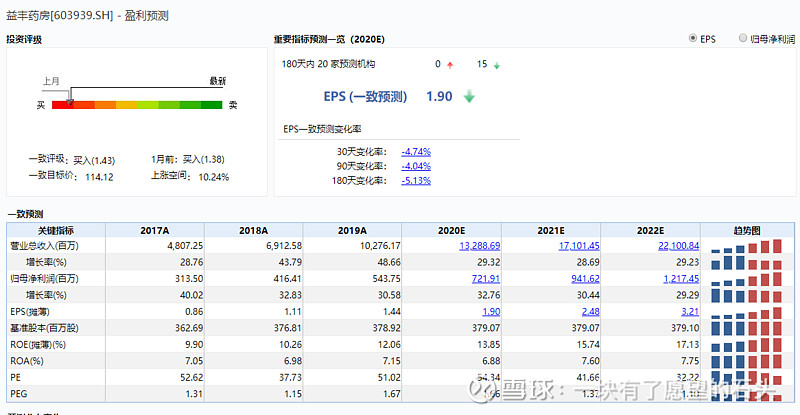
Task: Open 2020E revenue forecast 13,288.69
Action: coord(480,246)
